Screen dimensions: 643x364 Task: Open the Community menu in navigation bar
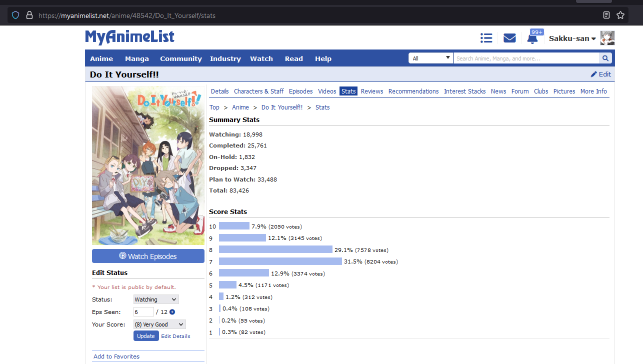tap(180, 58)
